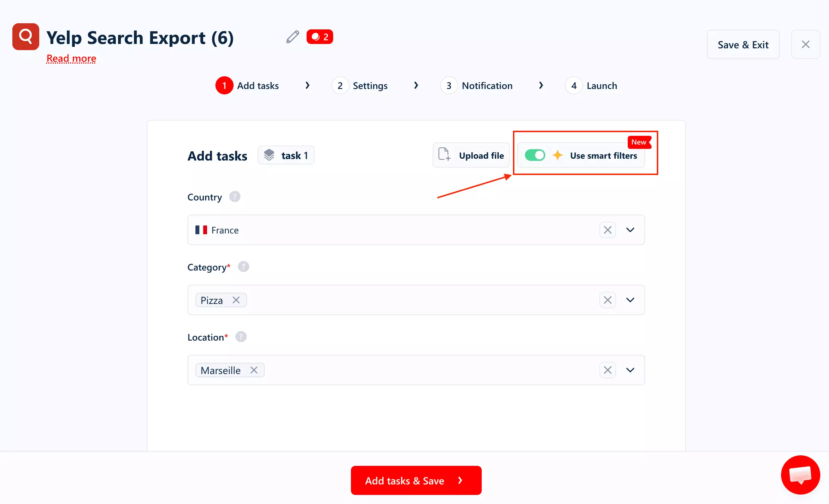The width and height of the screenshot is (829, 504).
Task: Click the task 1 counter badge
Action: pos(286,155)
